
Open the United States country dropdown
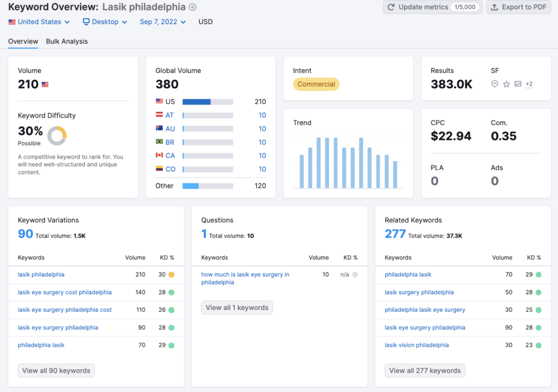[x=39, y=22]
